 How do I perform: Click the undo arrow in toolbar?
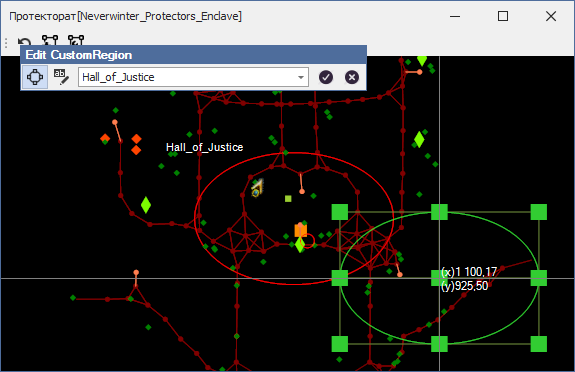click(25, 42)
